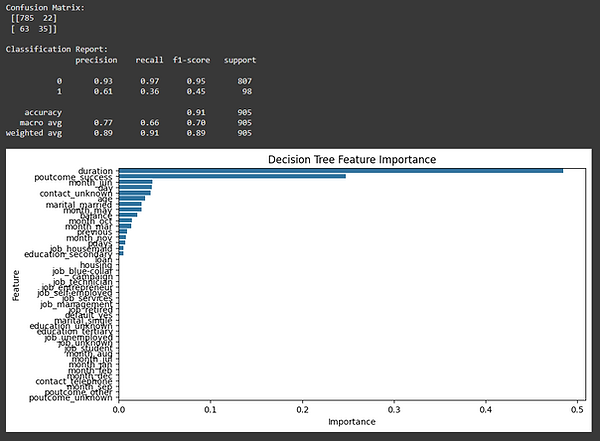The width and height of the screenshot is (600, 441).
Task: Select recall value 0.36 for class 1
Action: pos(150,91)
